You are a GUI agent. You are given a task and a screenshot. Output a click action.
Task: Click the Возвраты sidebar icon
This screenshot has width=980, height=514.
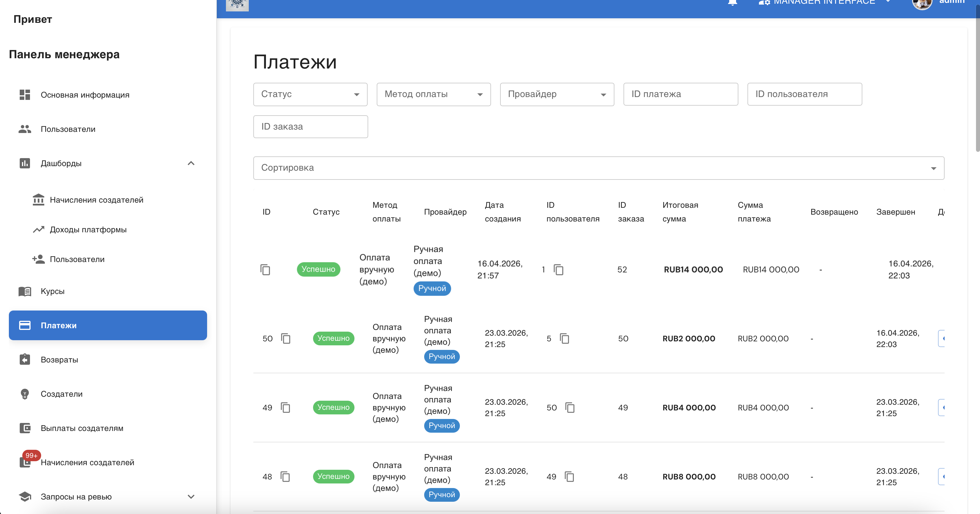pyautogui.click(x=25, y=359)
